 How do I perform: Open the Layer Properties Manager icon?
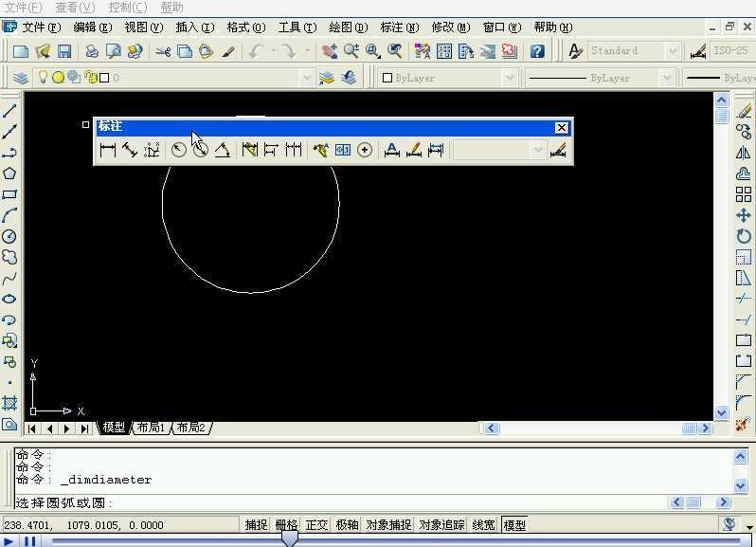20,78
